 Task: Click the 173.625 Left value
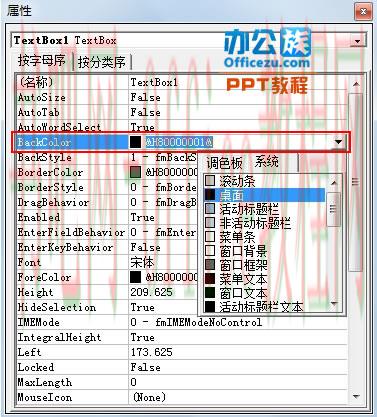pos(152,352)
